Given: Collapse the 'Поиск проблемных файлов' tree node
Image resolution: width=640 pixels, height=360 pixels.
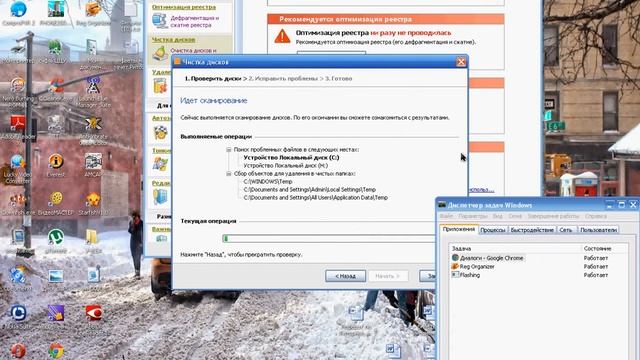Looking at the screenshot, I should pyautogui.click(x=229, y=150).
